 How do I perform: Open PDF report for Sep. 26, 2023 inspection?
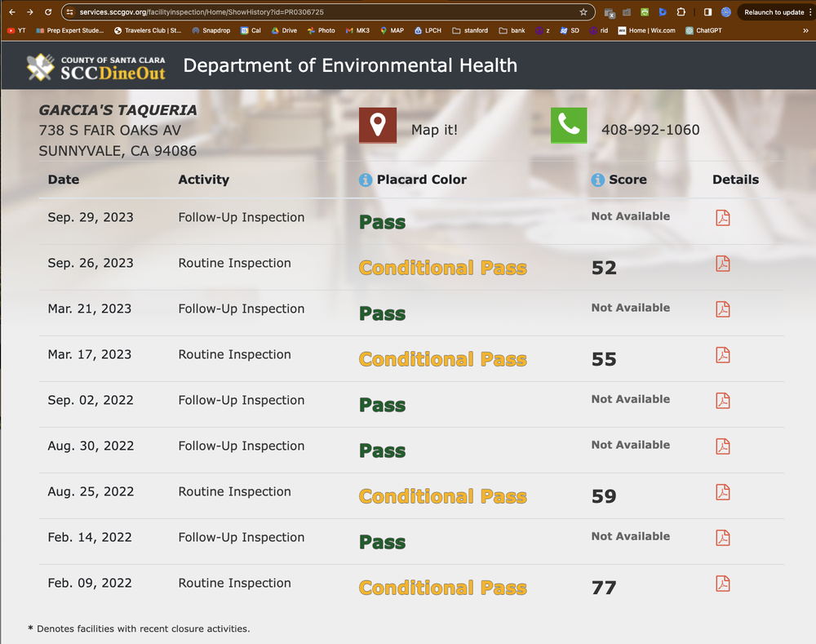pyautogui.click(x=722, y=264)
